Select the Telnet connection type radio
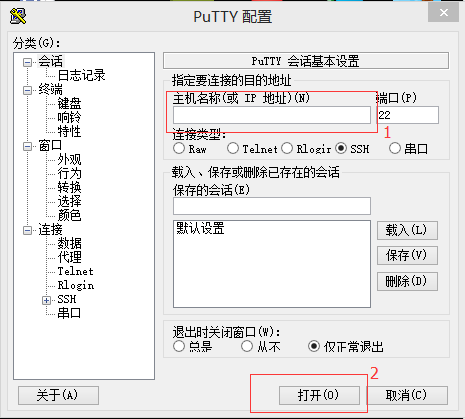The image size is (465, 419). (233, 148)
